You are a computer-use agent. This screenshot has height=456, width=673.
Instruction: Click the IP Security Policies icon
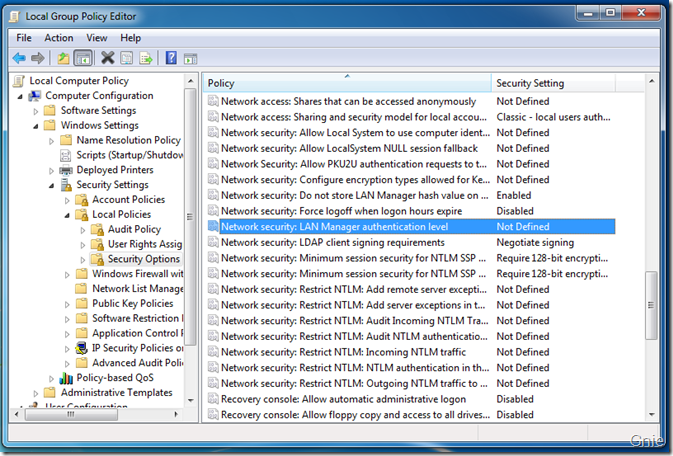(x=81, y=348)
